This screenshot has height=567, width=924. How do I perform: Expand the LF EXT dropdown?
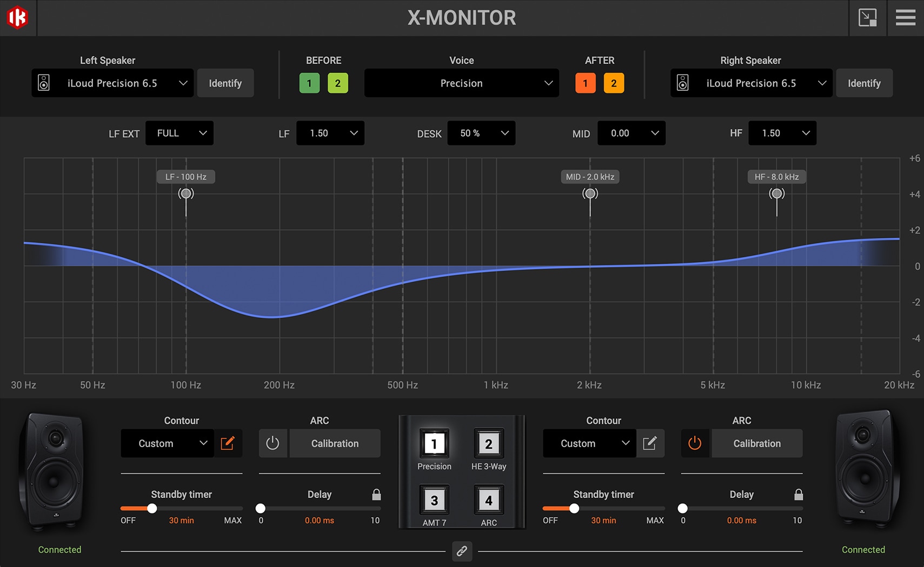(180, 134)
